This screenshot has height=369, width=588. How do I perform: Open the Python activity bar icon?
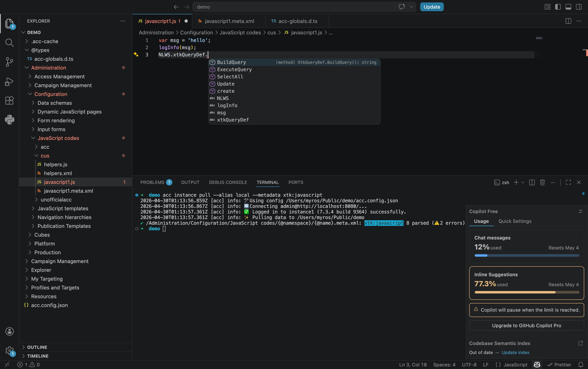10,120
